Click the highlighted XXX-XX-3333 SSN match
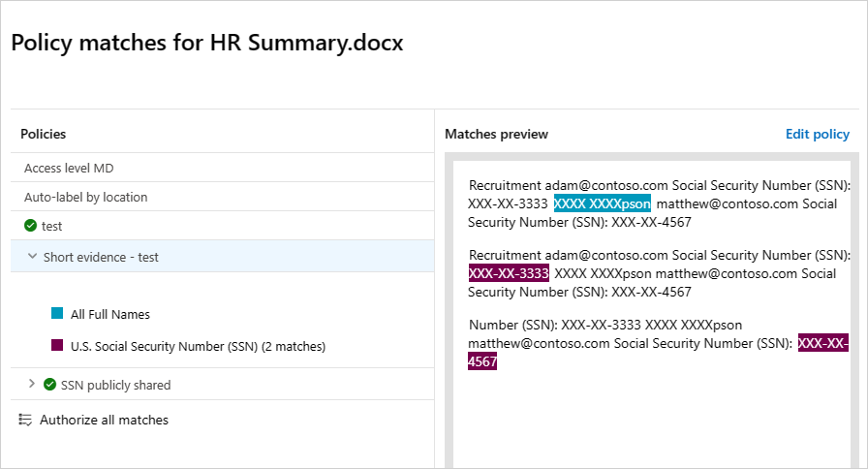The width and height of the screenshot is (868, 469). (x=509, y=273)
